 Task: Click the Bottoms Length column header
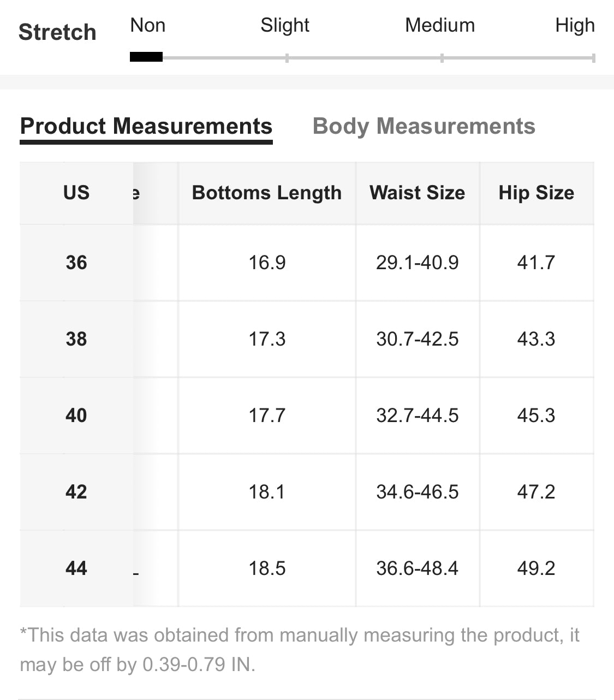(266, 193)
